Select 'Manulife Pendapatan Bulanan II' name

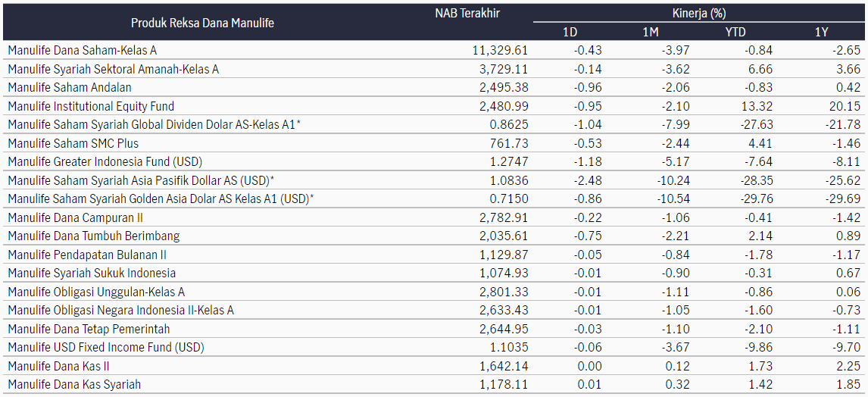pyautogui.click(x=87, y=255)
